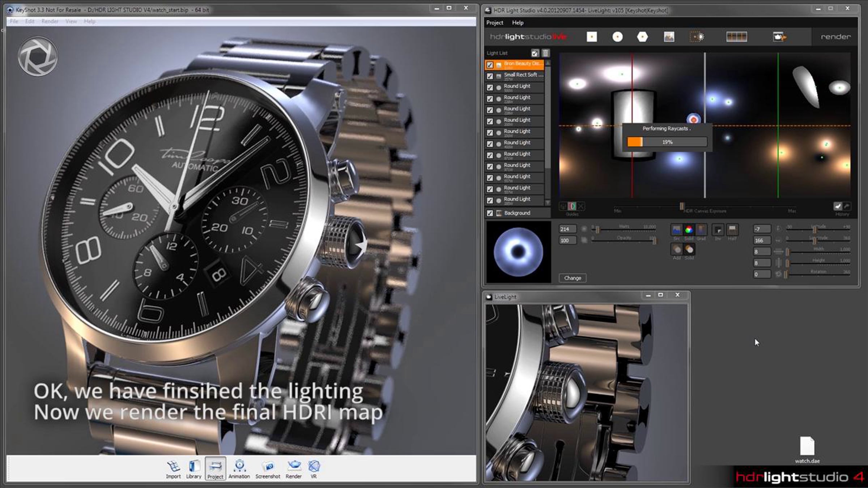Open the KeyShot Screenshot tool
The image size is (868, 488).
268,469
